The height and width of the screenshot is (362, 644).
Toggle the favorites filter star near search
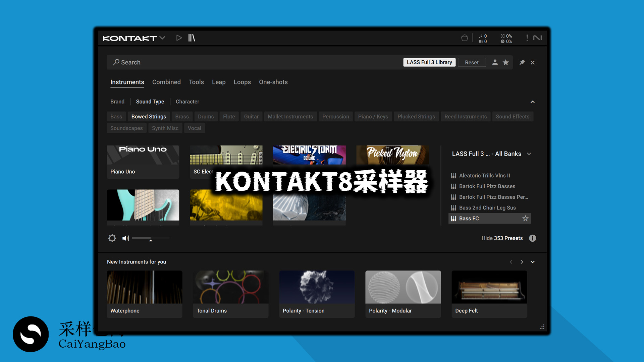pyautogui.click(x=506, y=62)
